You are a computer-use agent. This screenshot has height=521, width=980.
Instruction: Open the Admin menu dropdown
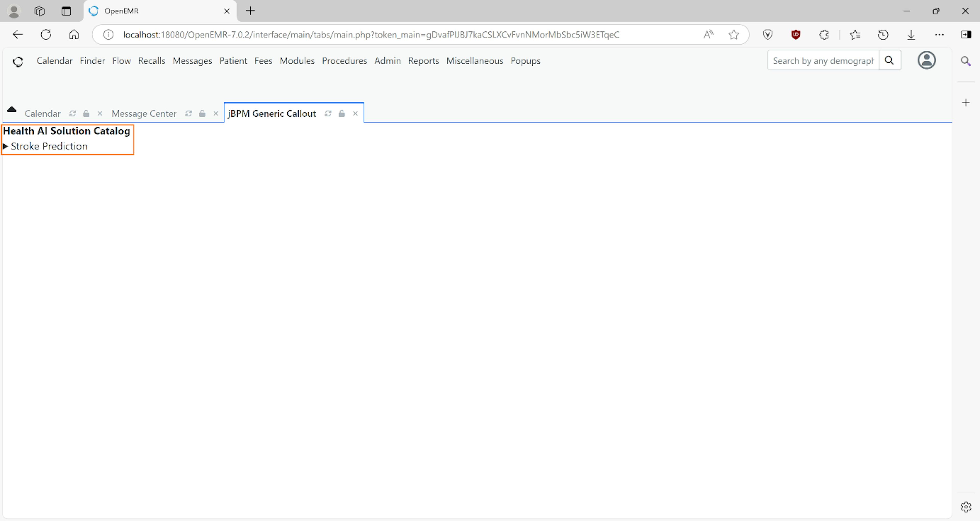[x=387, y=61]
